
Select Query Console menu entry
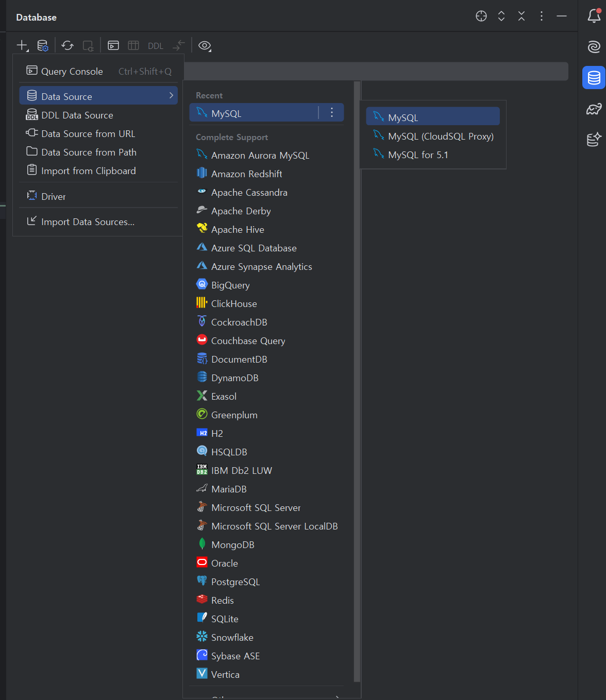(98, 71)
